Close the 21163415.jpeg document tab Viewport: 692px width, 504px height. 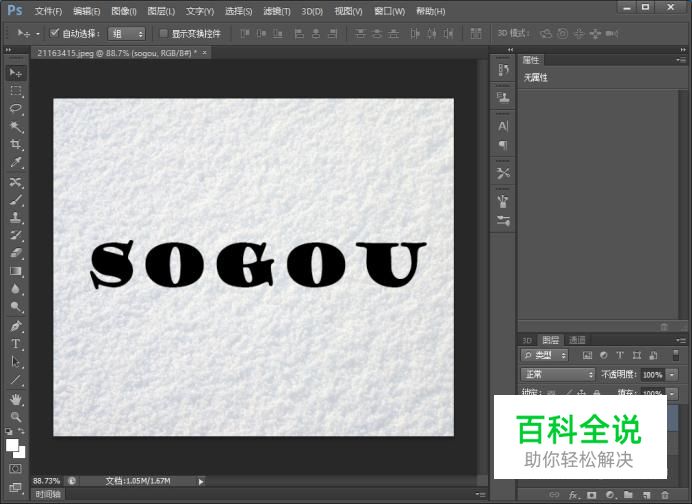coord(204,53)
